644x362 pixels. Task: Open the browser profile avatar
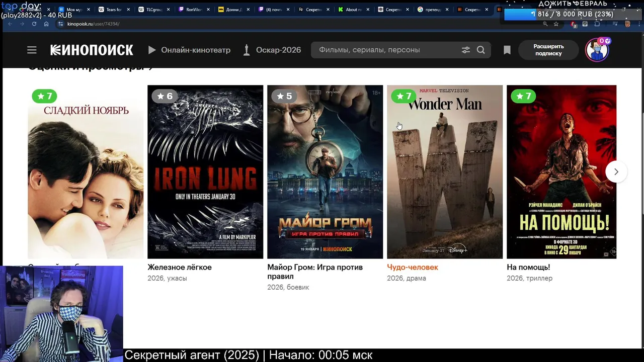[x=627, y=24]
